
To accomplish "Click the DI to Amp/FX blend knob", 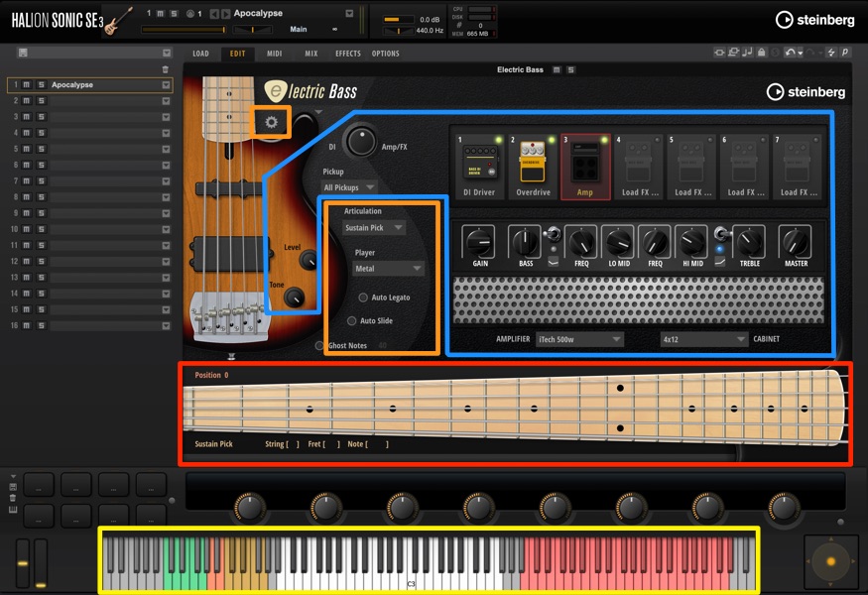I will pos(361,141).
